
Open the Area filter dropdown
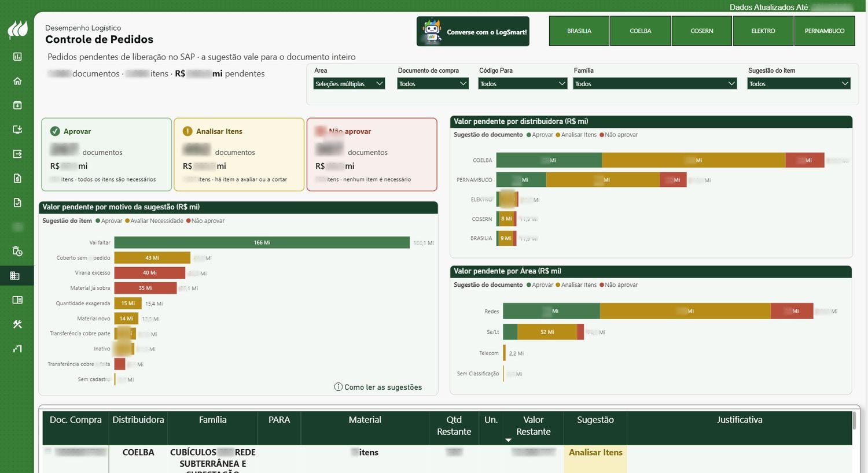[350, 84]
